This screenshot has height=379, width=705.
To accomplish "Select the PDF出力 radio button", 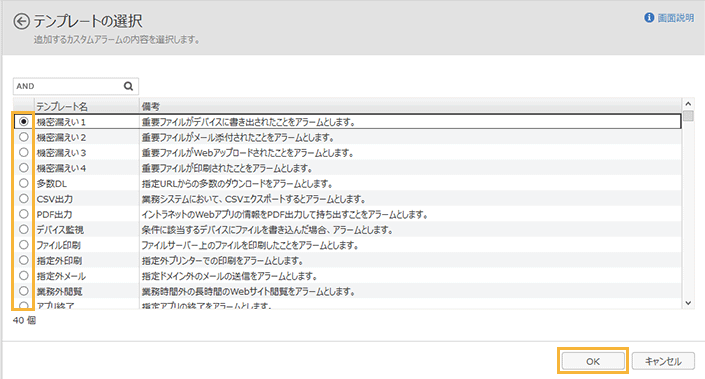I will pyautogui.click(x=24, y=214).
